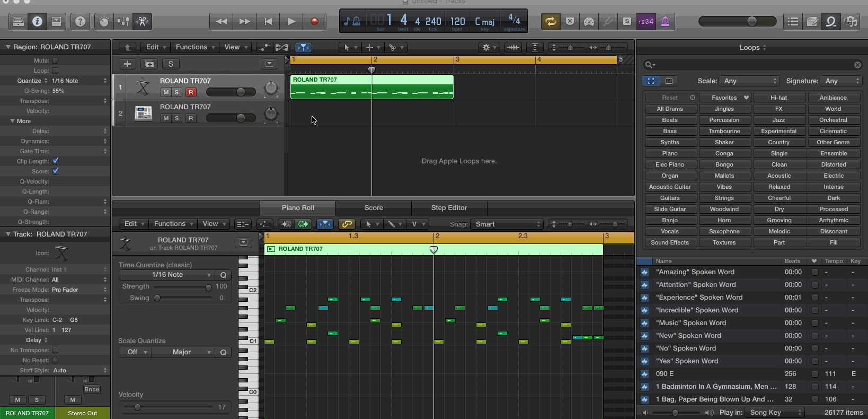This screenshot has width=868, height=419.
Task: Enable the Loop checkbox for region
Action: click(55, 71)
